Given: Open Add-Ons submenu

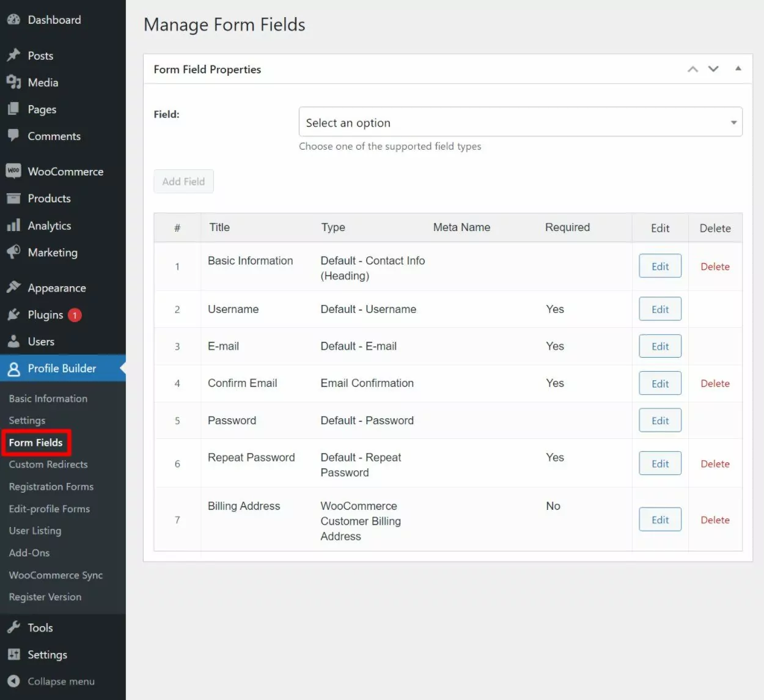Looking at the screenshot, I should pos(29,553).
